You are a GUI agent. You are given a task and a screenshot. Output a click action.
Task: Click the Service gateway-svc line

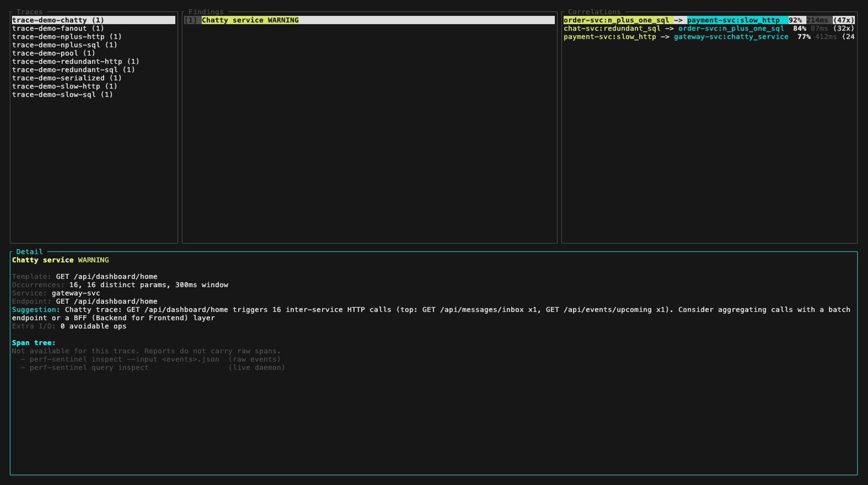click(56, 293)
